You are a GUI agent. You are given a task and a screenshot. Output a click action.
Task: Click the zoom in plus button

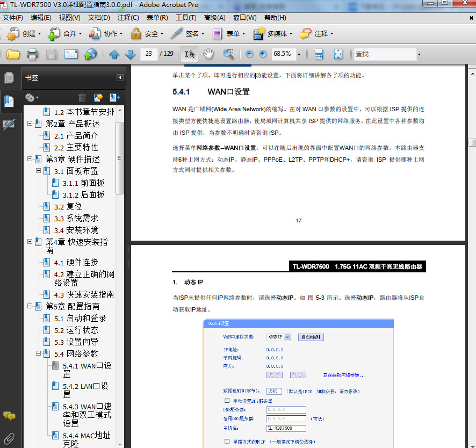[x=263, y=54]
